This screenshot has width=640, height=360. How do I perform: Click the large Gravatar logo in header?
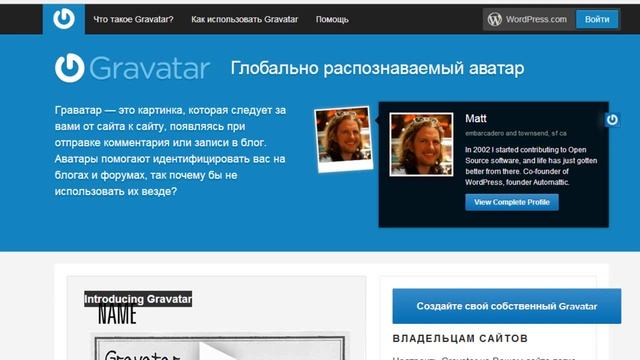[133, 68]
